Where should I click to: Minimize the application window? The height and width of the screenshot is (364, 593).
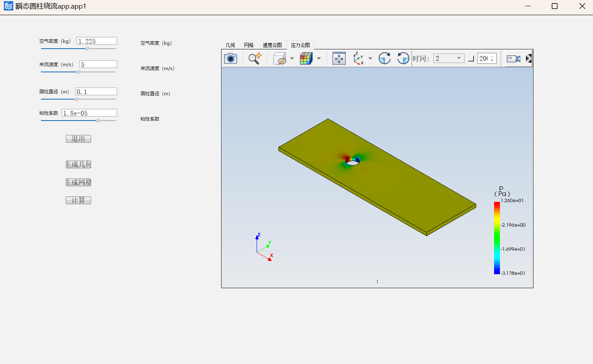tap(528, 6)
